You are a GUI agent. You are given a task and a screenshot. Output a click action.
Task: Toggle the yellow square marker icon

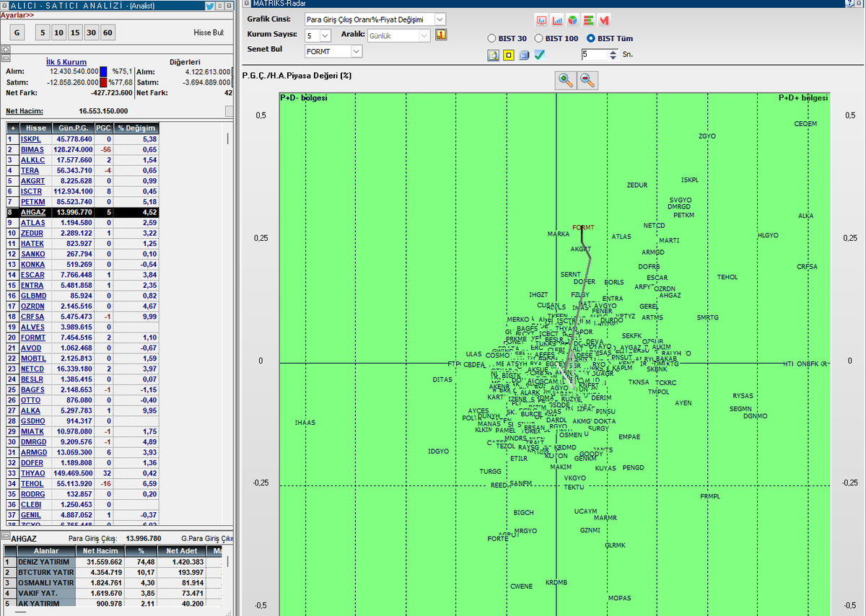click(509, 55)
